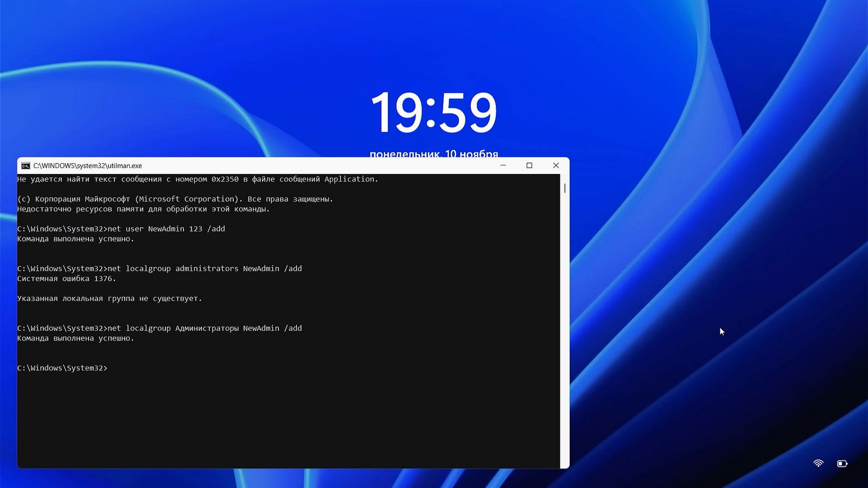Click the cmd icon in the title bar
Screen dimensions: 868x488
click(25, 166)
